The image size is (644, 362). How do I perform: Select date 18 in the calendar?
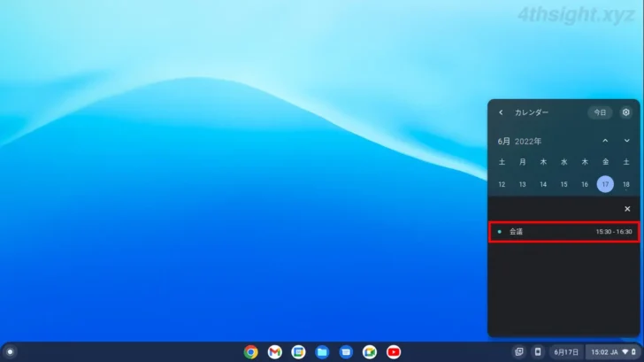click(626, 184)
